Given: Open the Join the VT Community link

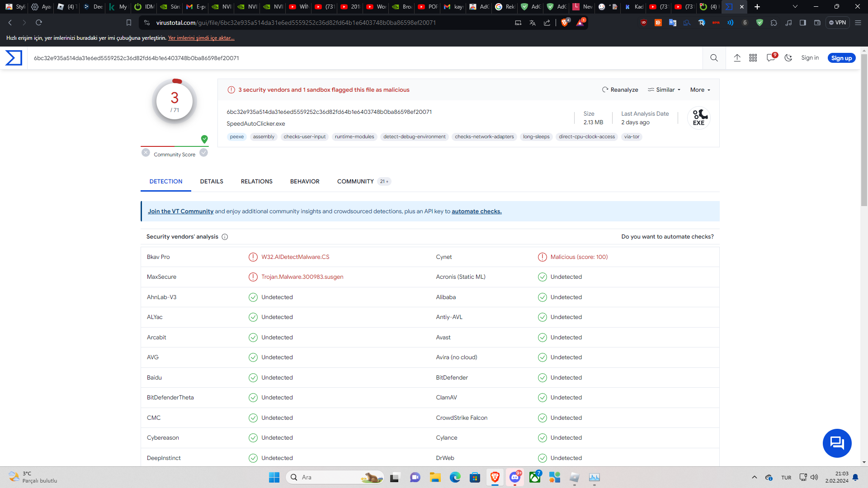Looking at the screenshot, I should (x=180, y=211).
